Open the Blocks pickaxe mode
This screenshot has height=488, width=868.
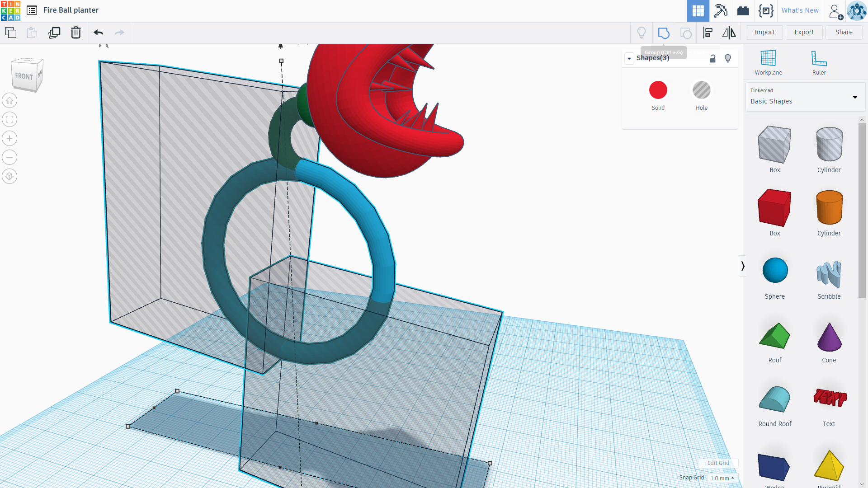(721, 11)
